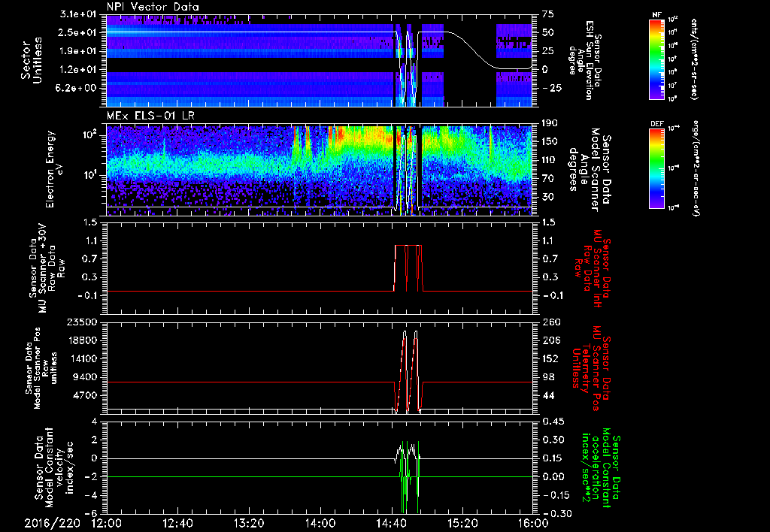The image size is (770, 532).
Task: Click the 3.1e+01 sector tick label
Action: coord(77,14)
